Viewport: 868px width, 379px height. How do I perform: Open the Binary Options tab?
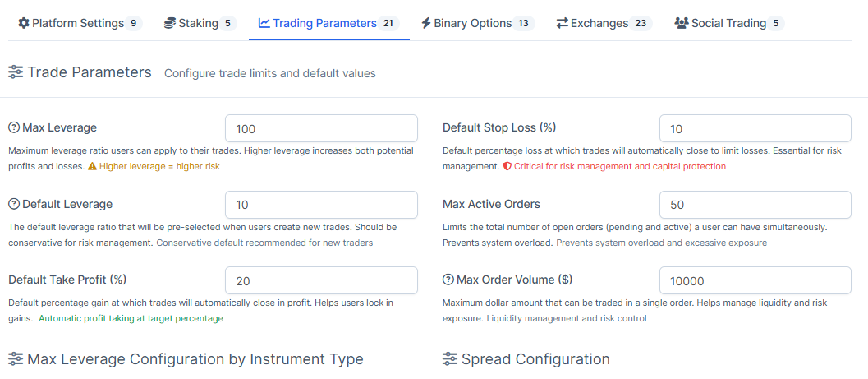pyautogui.click(x=476, y=23)
